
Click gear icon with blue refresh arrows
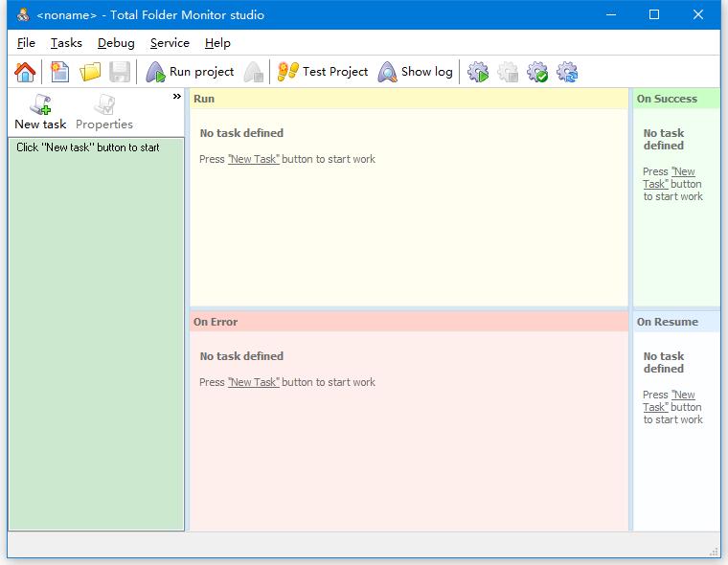tap(567, 72)
